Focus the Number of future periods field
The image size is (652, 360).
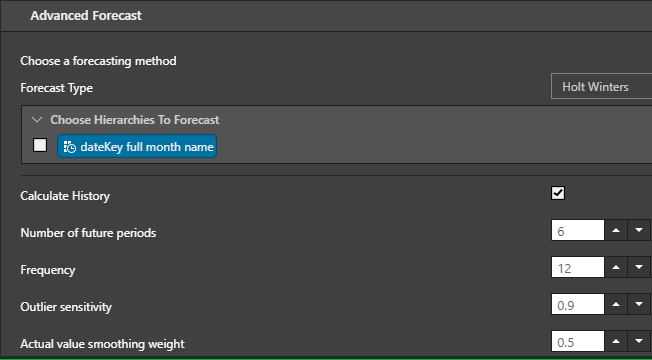coord(578,230)
